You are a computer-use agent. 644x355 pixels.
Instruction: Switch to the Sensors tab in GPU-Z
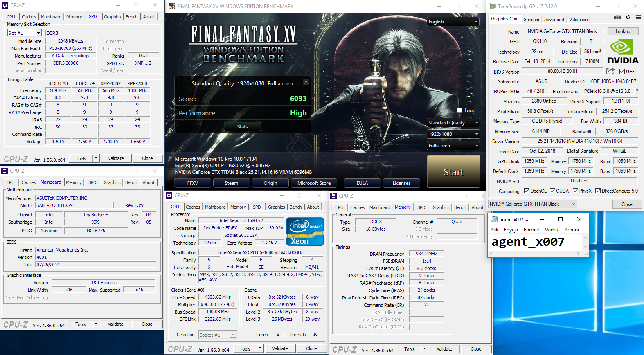click(x=531, y=20)
